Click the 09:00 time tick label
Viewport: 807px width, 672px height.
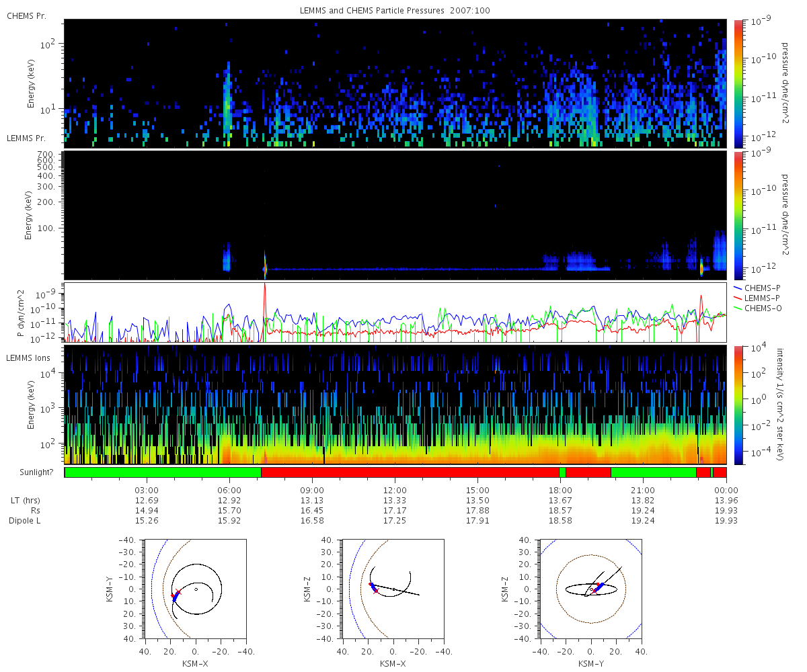(312, 490)
